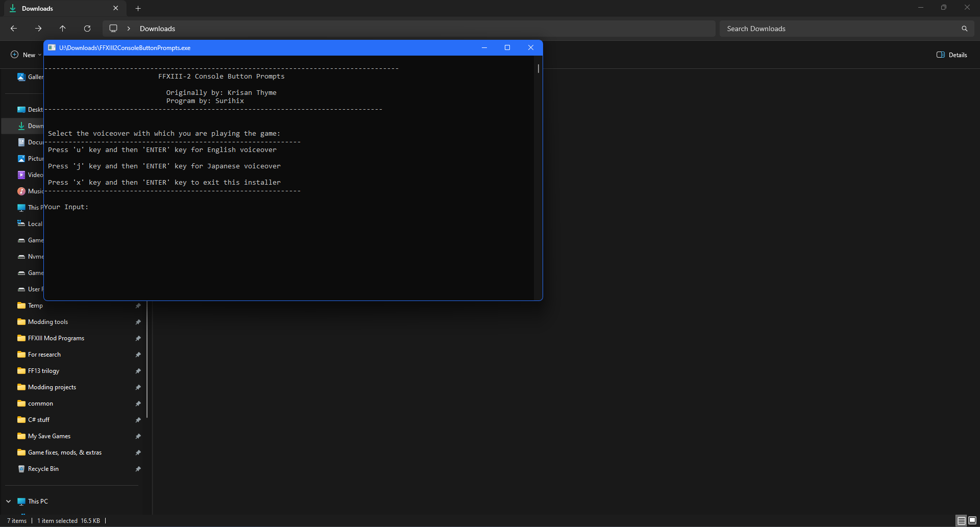980x527 pixels.
Task: Toggle the Details pane
Action: pos(952,55)
